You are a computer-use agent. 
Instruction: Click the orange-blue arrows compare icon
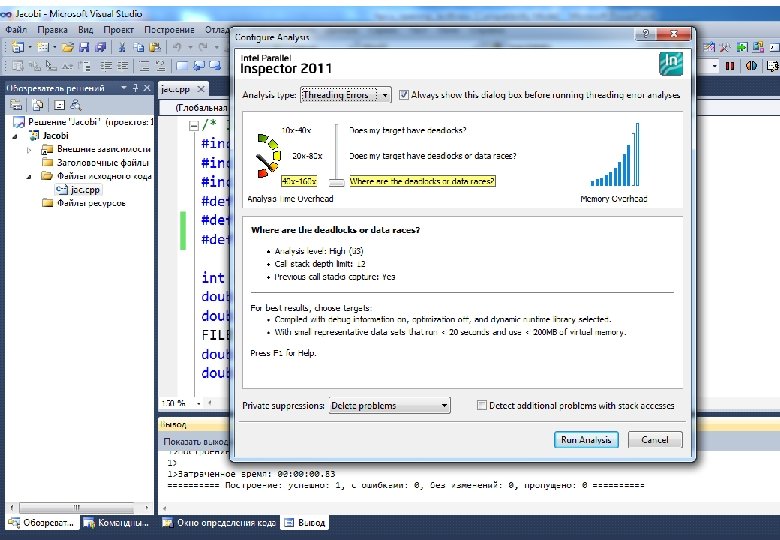tap(751, 66)
